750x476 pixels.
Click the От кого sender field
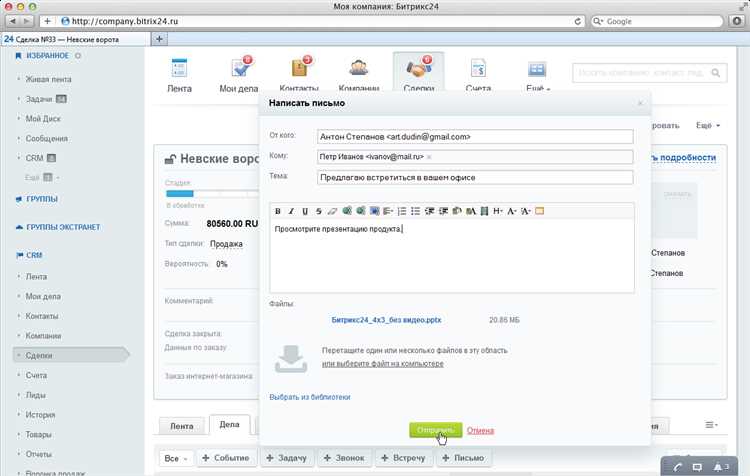[x=475, y=137]
